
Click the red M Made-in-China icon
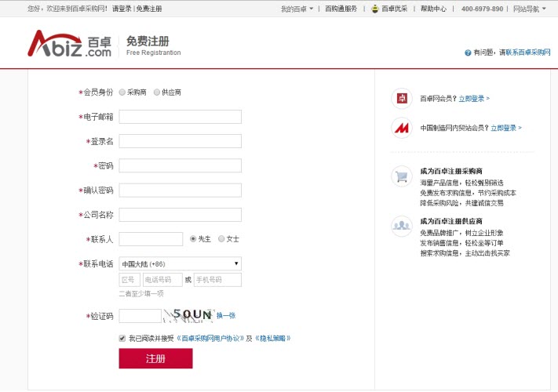(x=402, y=128)
